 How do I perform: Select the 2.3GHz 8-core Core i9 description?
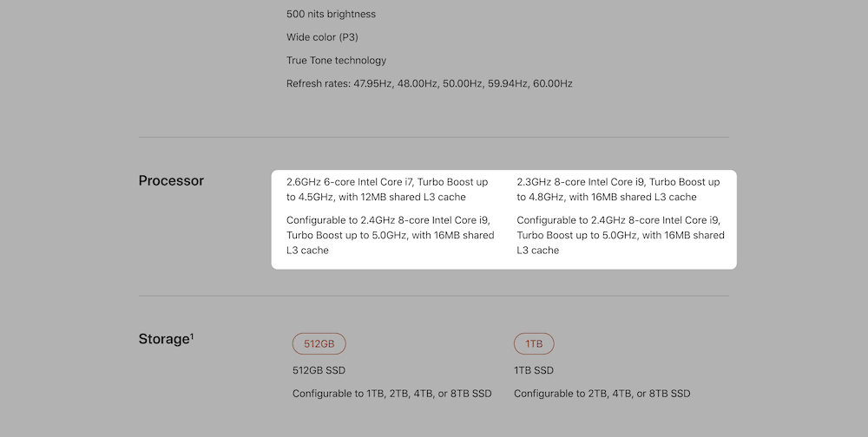[618, 189]
